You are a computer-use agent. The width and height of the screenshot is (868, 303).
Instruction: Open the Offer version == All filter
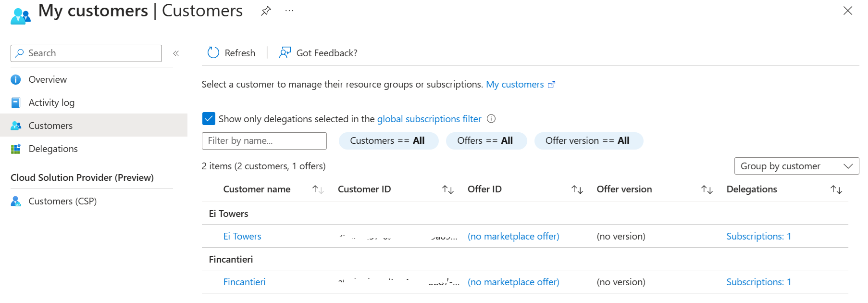pyautogui.click(x=589, y=141)
